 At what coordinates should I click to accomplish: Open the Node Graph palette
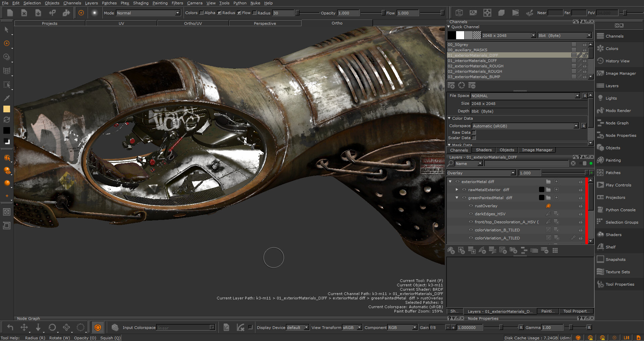point(617,123)
